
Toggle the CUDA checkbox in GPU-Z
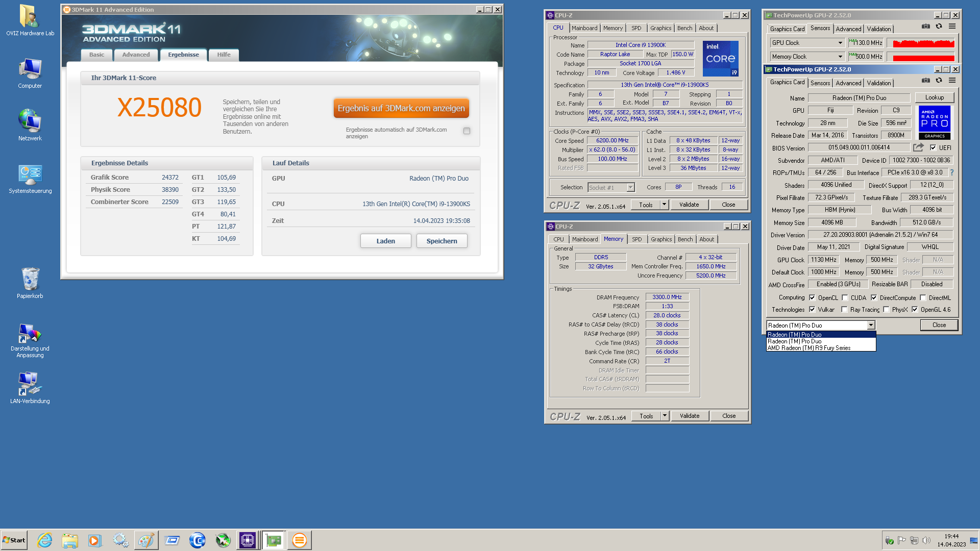pos(845,298)
